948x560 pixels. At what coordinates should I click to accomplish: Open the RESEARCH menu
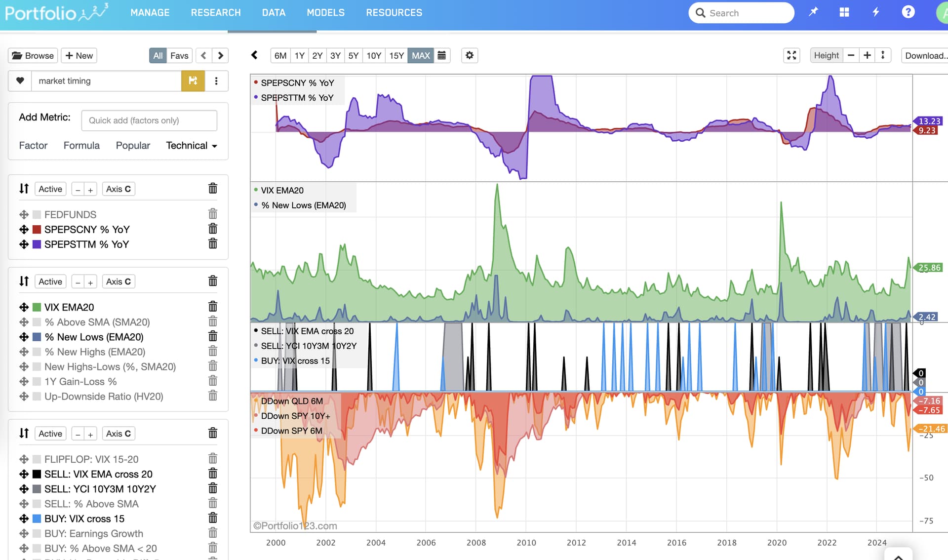[216, 12]
